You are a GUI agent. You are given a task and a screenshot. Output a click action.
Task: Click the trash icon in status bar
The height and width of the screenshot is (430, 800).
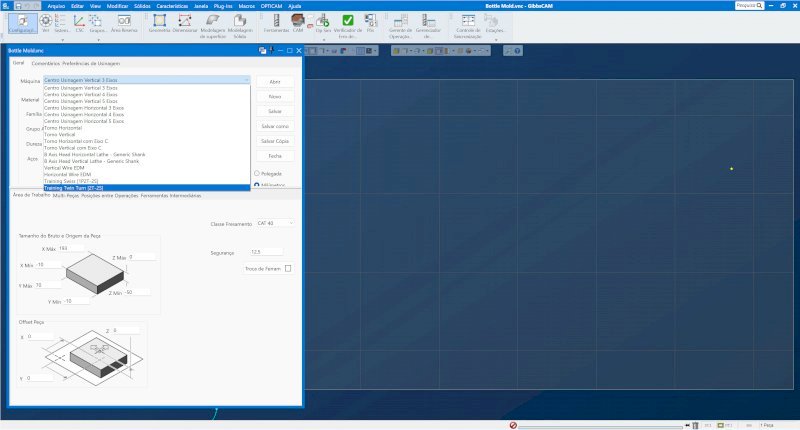click(x=695, y=425)
